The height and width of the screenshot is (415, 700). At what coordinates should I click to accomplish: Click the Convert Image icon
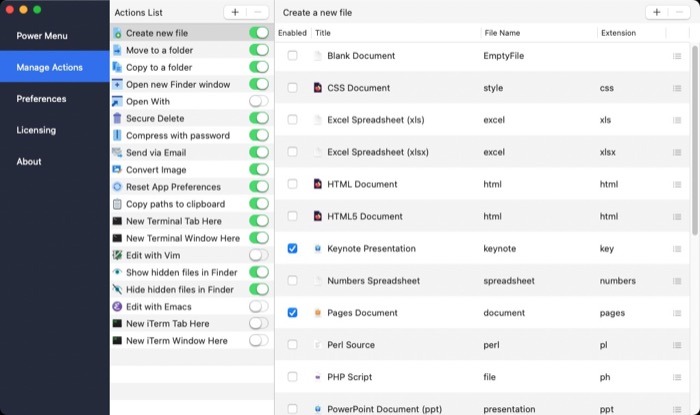click(117, 170)
